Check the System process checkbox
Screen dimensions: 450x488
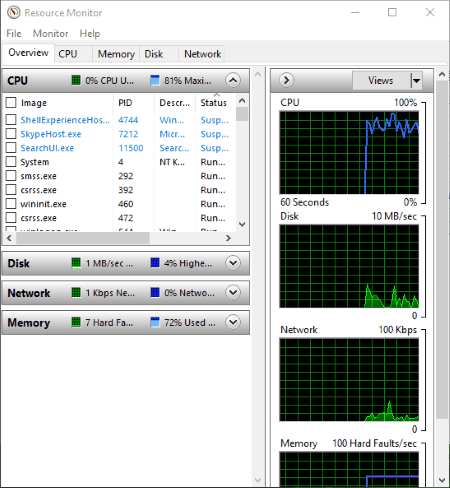11,162
